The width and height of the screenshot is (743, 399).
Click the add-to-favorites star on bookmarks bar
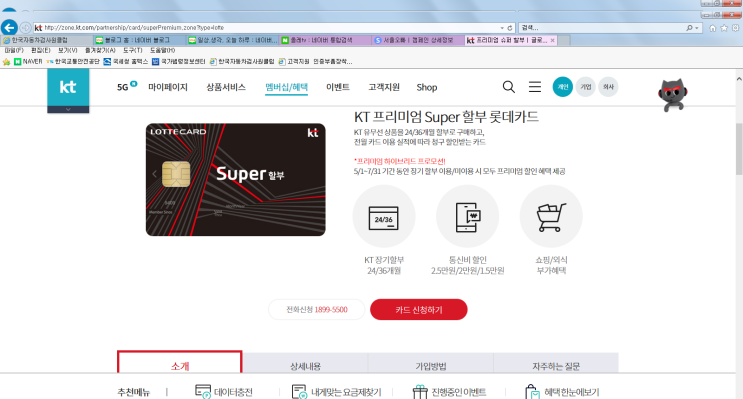click(x=6, y=62)
